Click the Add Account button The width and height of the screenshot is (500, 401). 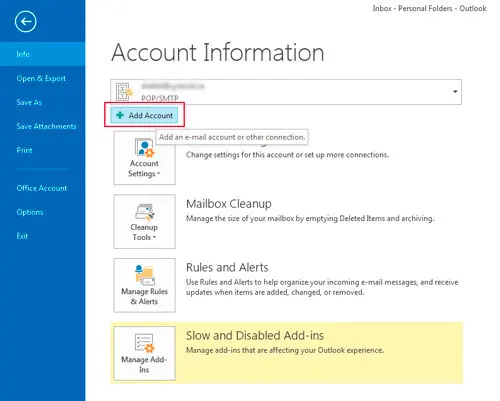pos(144,115)
